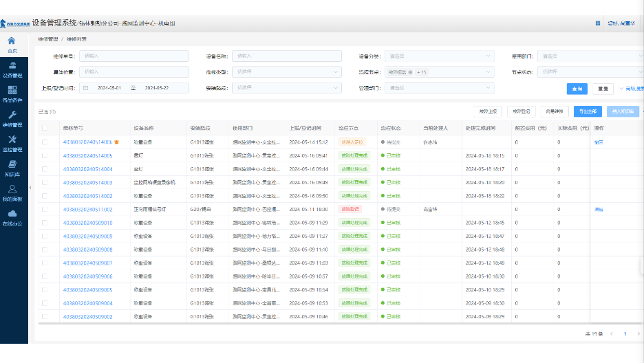Check the row checkbox for order 40380320240514005
Screen dimensions: 644x363
(45, 155)
